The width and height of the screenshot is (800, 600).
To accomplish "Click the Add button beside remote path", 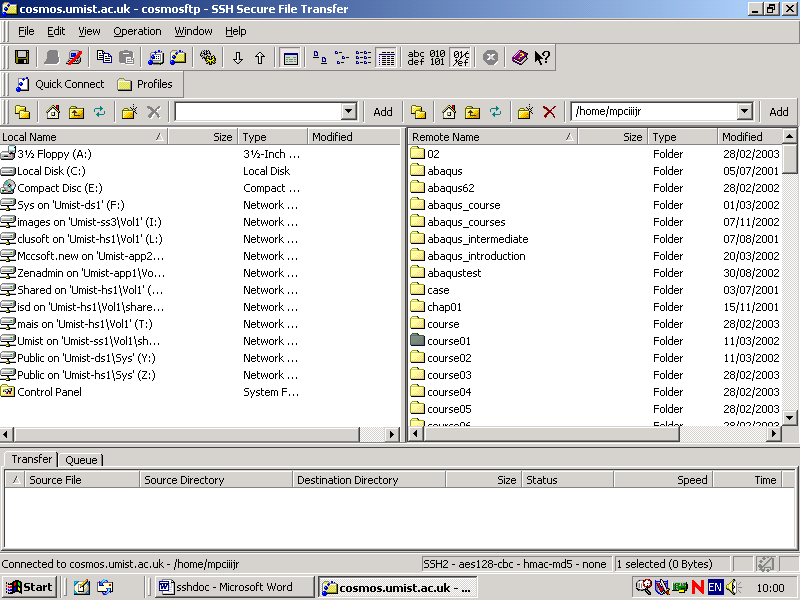I will 778,112.
